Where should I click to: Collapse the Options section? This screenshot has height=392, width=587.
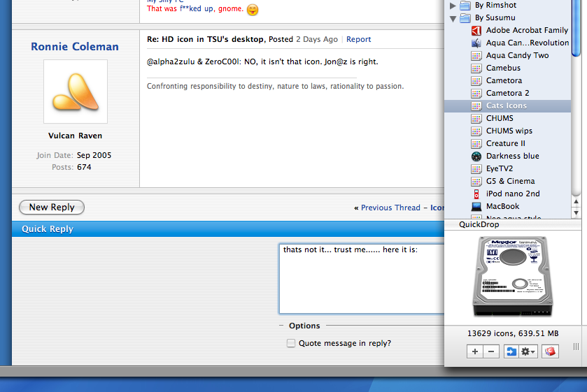tap(281, 326)
